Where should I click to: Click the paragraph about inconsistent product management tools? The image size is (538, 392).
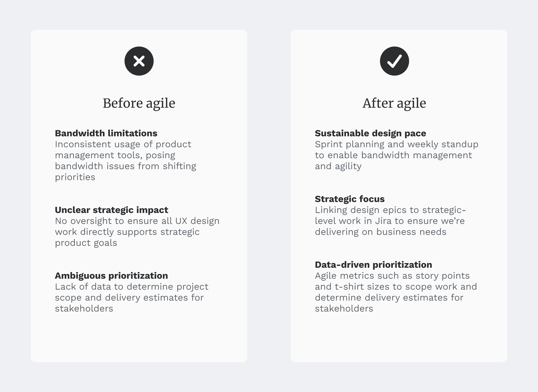coord(125,161)
